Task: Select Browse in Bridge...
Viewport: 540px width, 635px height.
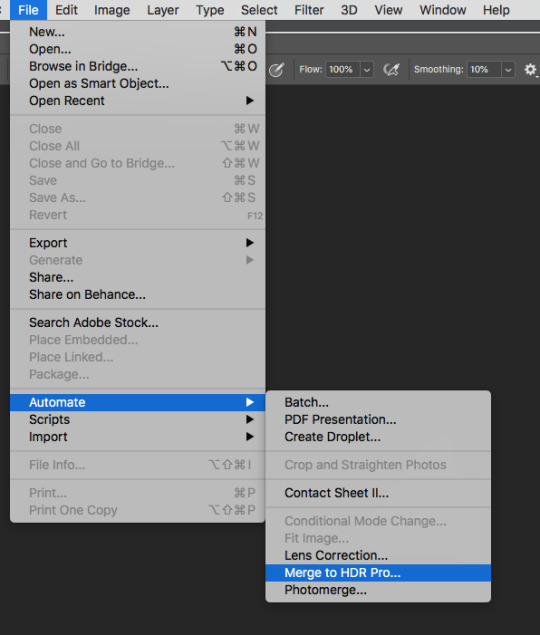Action: [x=138, y=66]
